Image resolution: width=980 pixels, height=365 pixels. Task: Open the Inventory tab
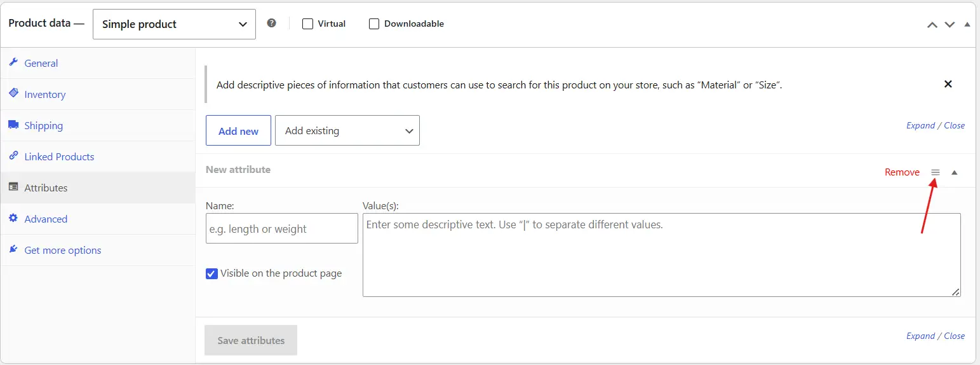pos(98,94)
